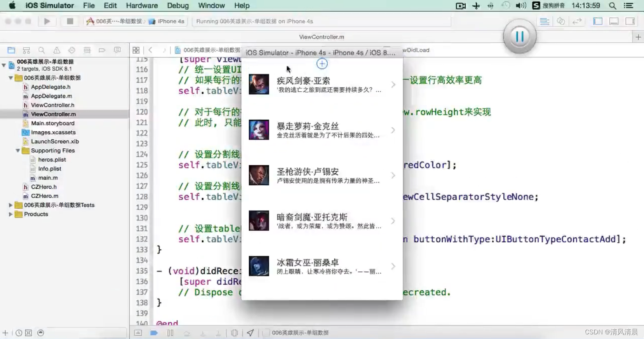Screen dimensions: 644x339
Task: Expand the Products group
Action: pos(11,214)
